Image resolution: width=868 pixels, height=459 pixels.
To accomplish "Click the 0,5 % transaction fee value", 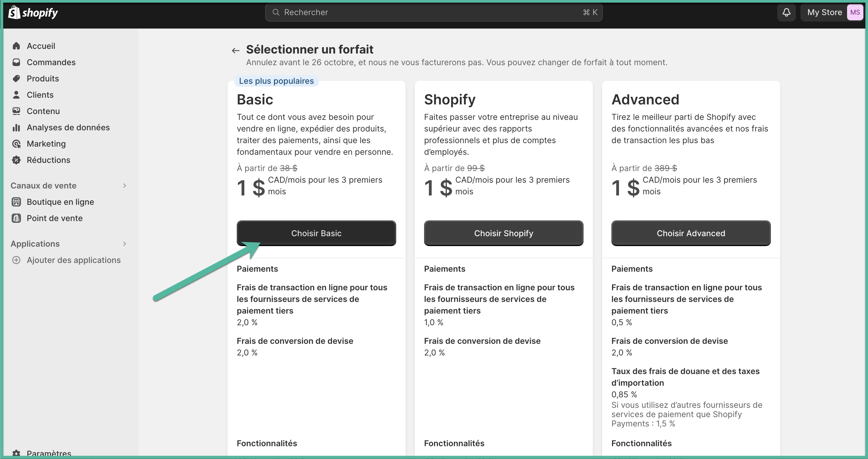I will 621,323.
